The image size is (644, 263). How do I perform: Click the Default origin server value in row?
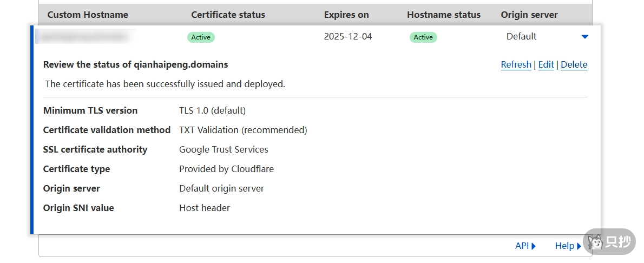[521, 37]
